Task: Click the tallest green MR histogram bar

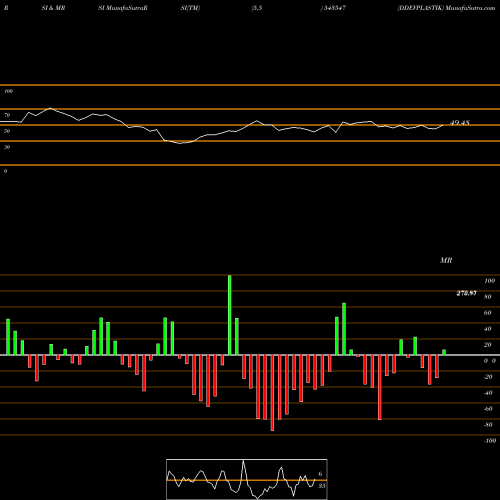Action: [x=230, y=315]
